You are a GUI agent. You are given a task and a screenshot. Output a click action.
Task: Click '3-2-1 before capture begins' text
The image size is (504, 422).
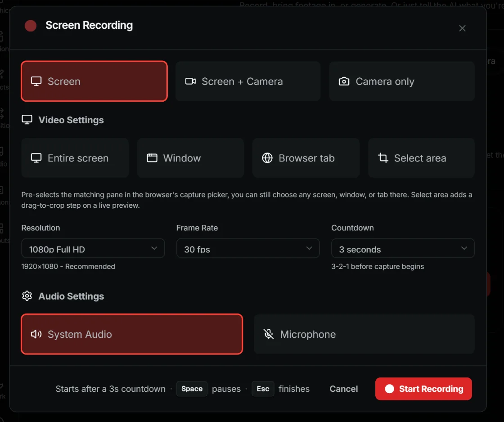click(x=378, y=266)
